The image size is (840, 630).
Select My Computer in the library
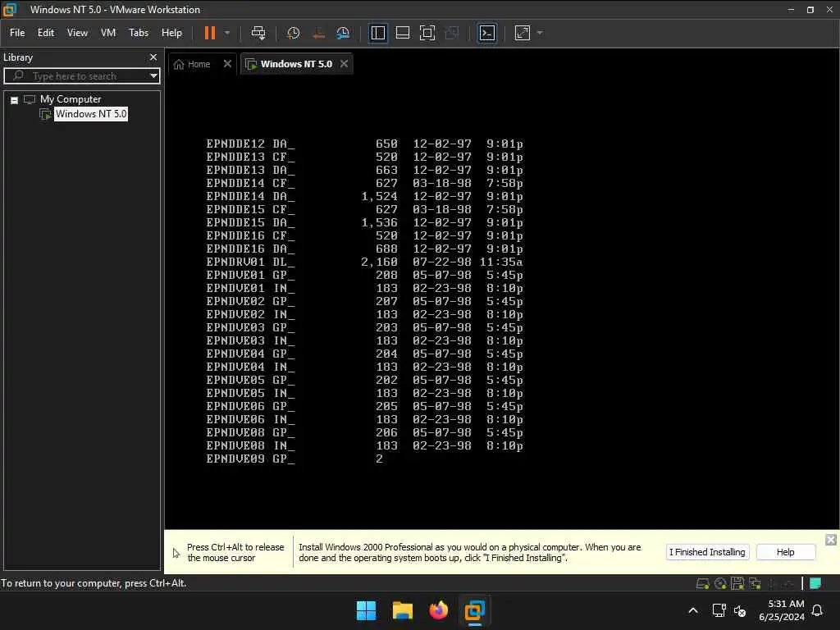[x=71, y=99]
